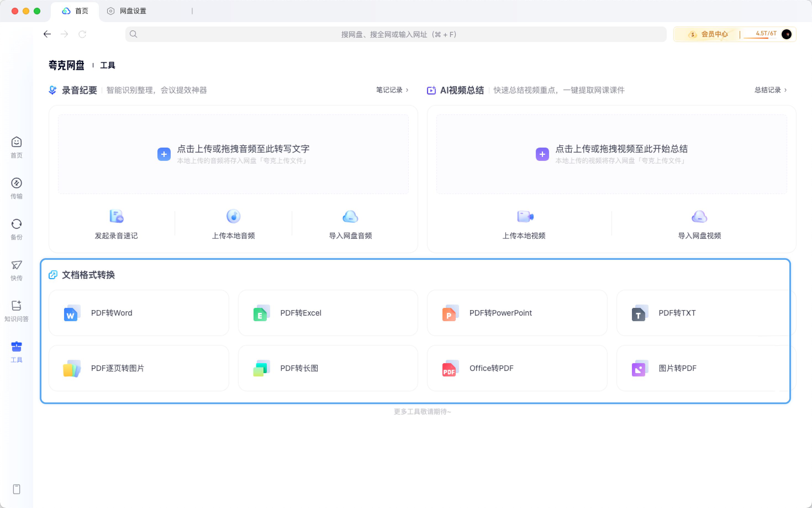This screenshot has width=812, height=508.
Task: Go back with the left arrow
Action: pos(47,34)
